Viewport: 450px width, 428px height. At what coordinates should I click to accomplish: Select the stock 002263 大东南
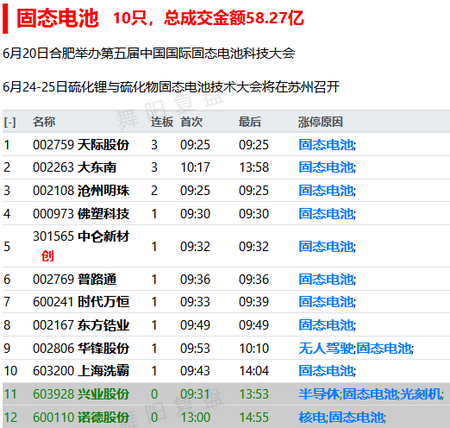tap(74, 167)
